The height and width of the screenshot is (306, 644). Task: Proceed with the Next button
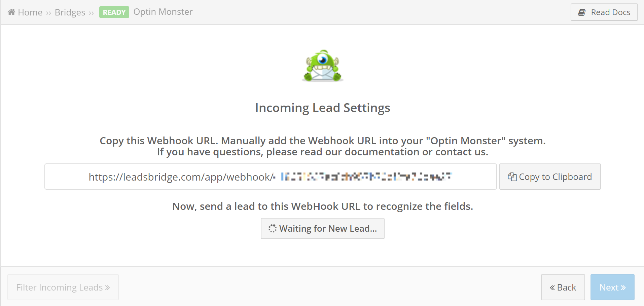pyautogui.click(x=612, y=287)
